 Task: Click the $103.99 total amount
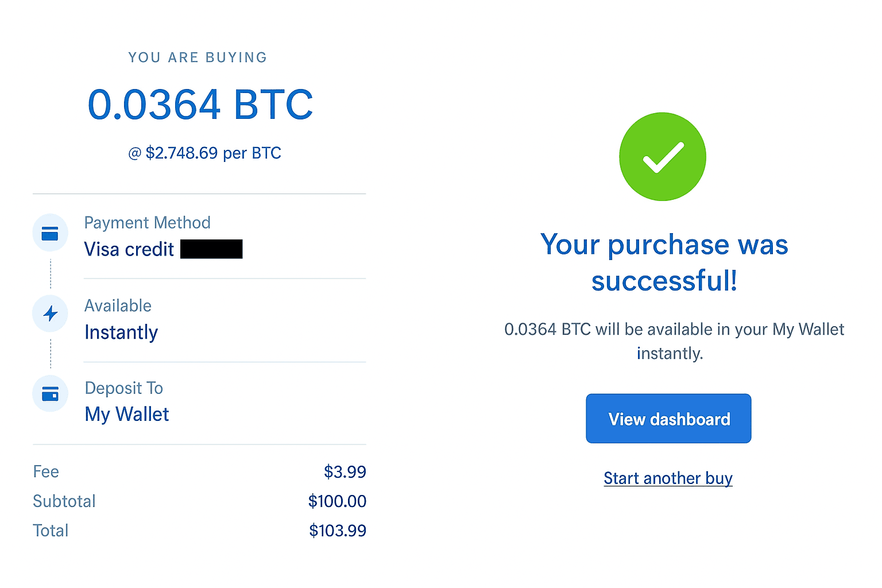click(x=338, y=531)
